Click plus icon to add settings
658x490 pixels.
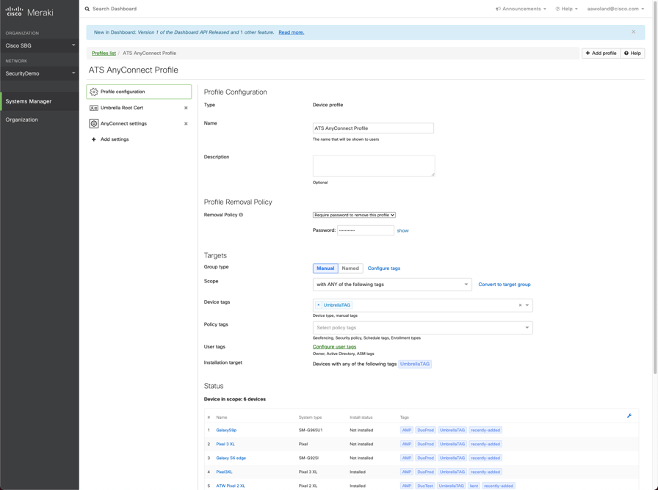(94, 139)
